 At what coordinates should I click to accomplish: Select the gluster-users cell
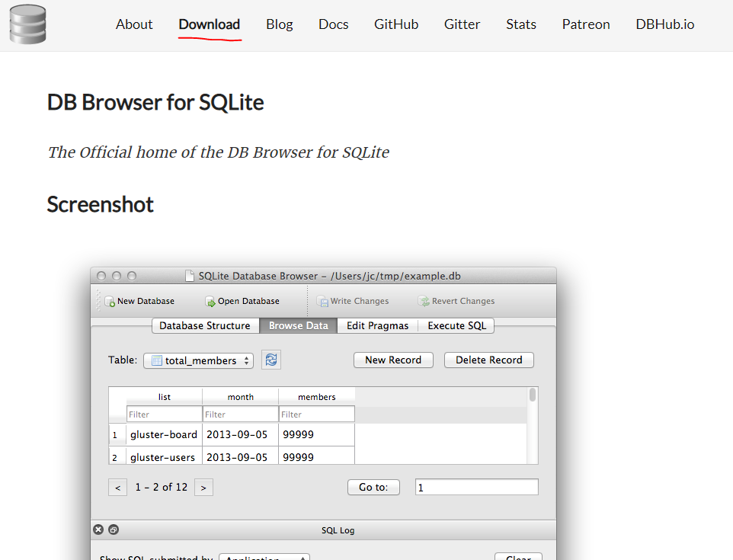coord(164,456)
